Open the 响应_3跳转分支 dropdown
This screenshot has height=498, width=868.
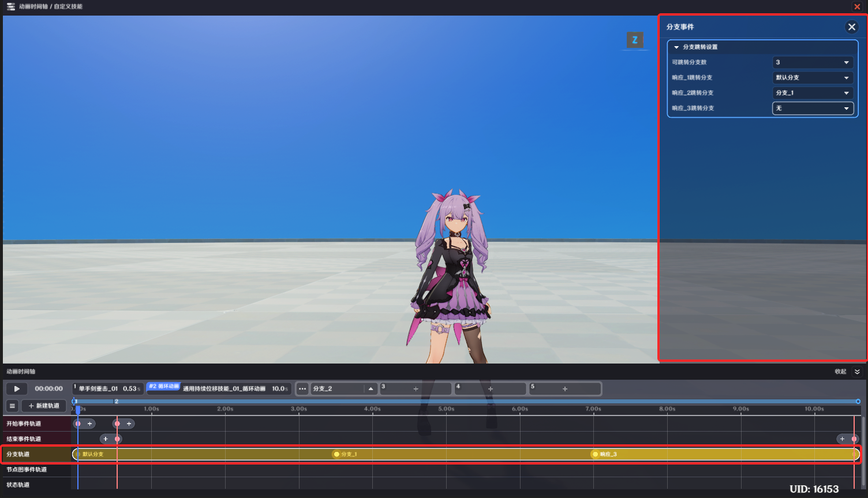pos(813,108)
